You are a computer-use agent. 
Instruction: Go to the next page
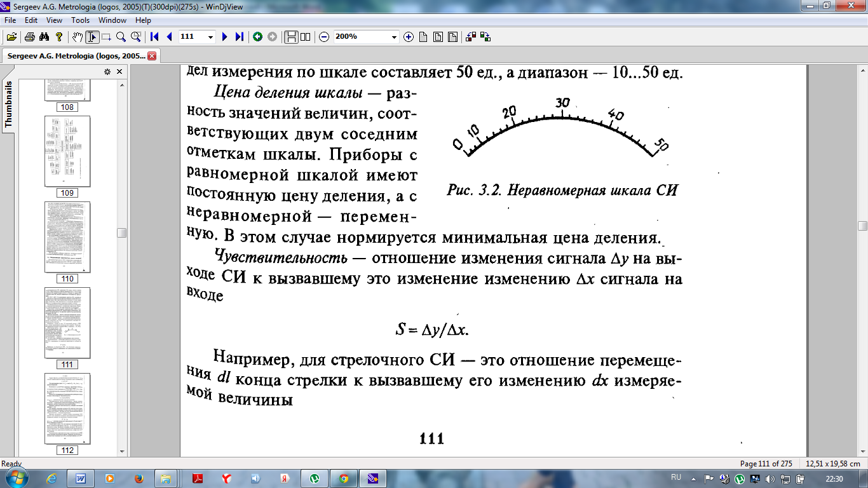(x=224, y=37)
